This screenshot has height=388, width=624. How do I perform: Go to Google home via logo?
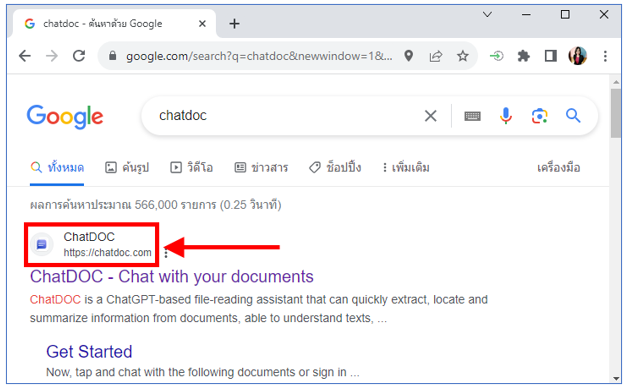tap(65, 117)
